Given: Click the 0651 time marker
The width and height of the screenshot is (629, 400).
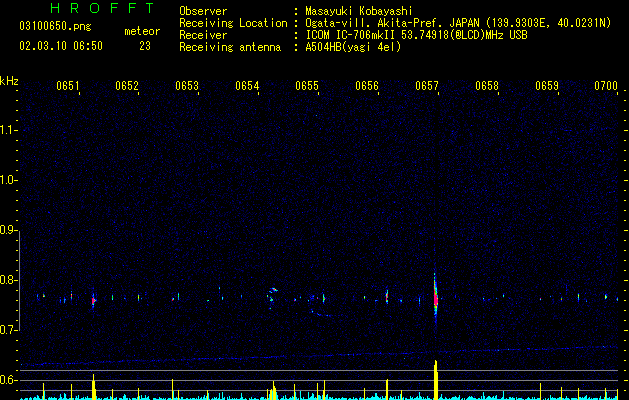Looking at the screenshot, I should pos(68,85).
